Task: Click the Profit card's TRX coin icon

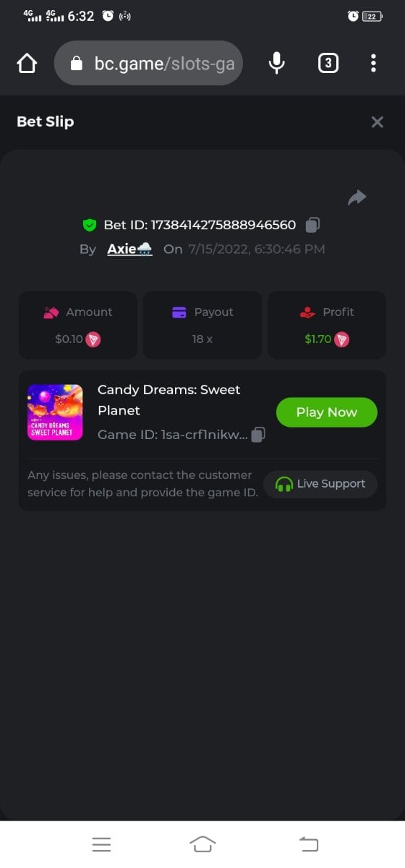Action: coord(341,339)
